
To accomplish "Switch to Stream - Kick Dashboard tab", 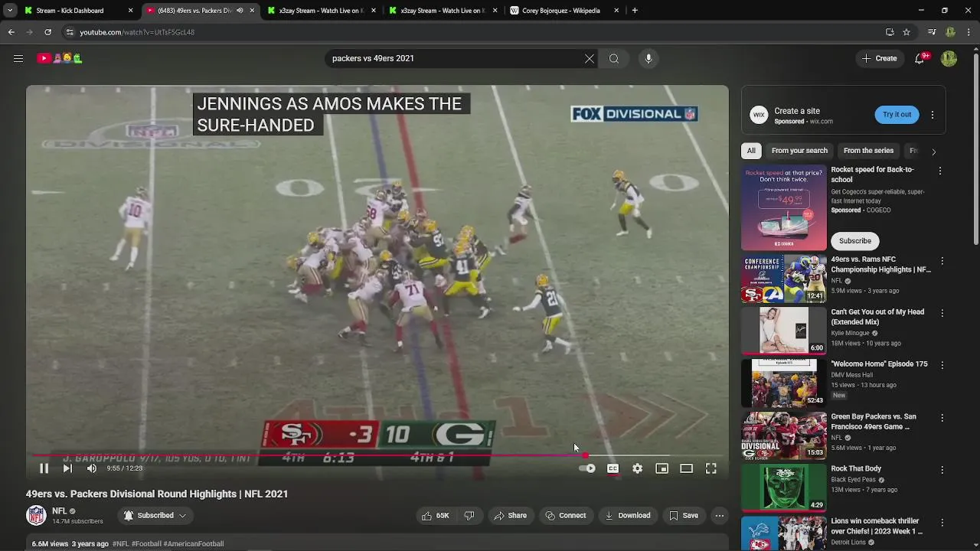I will [x=77, y=11].
